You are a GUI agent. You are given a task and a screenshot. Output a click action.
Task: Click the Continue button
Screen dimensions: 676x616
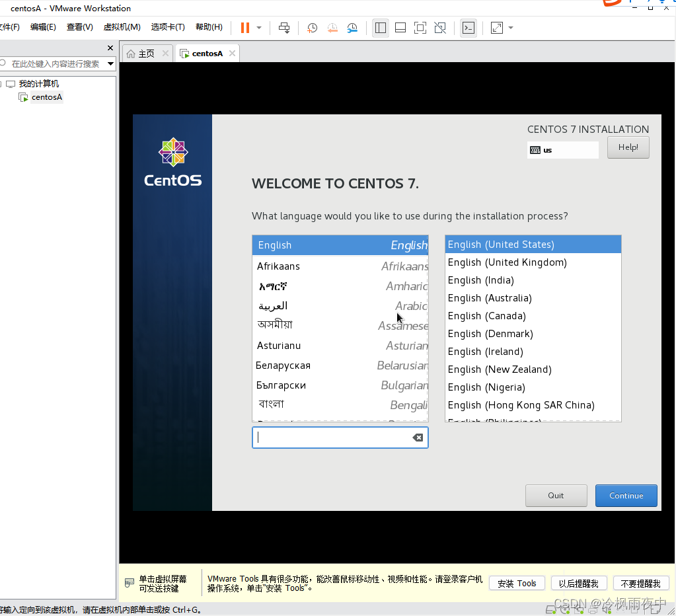click(x=626, y=496)
